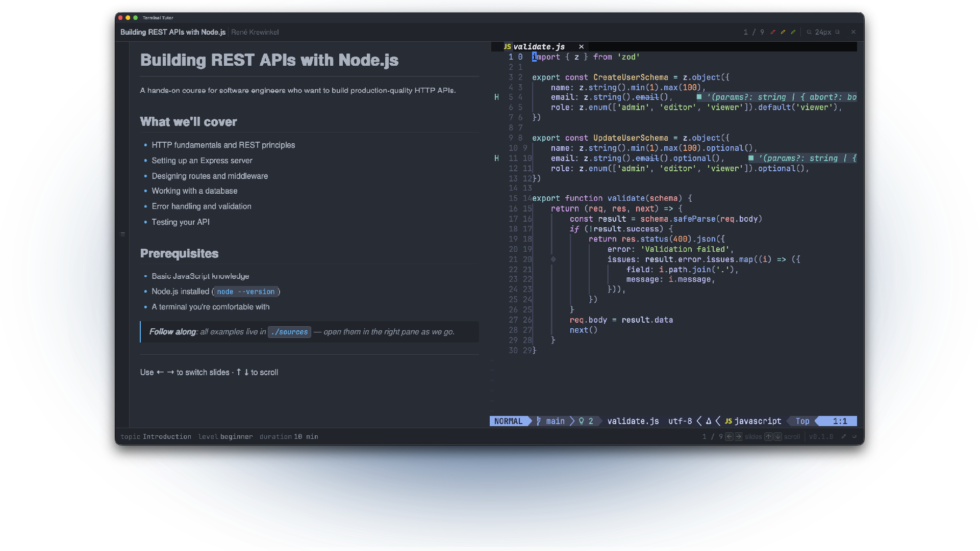The width and height of the screenshot is (980, 551).
Task: Click the What we'll cover heading
Action: [188, 122]
